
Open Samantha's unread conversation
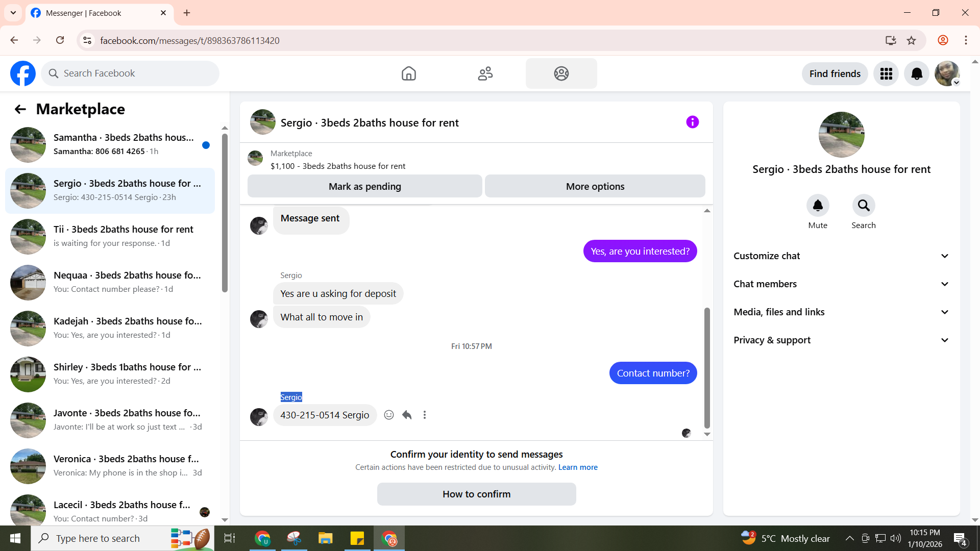pos(110,145)
